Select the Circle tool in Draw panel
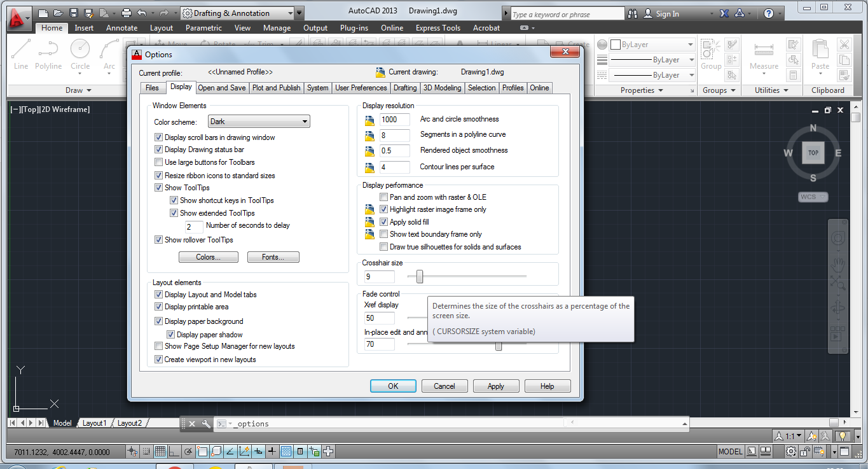 (x=80, y=54)
